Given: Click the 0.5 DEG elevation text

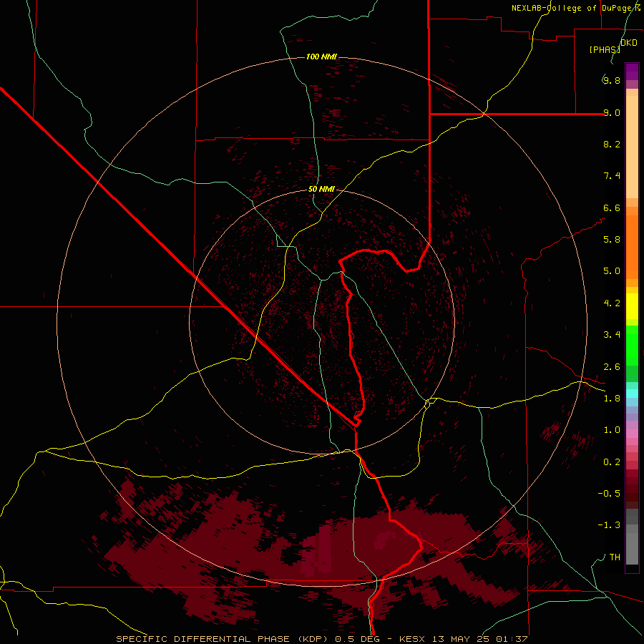Looking at the screenshot, I should click(357, 639).
